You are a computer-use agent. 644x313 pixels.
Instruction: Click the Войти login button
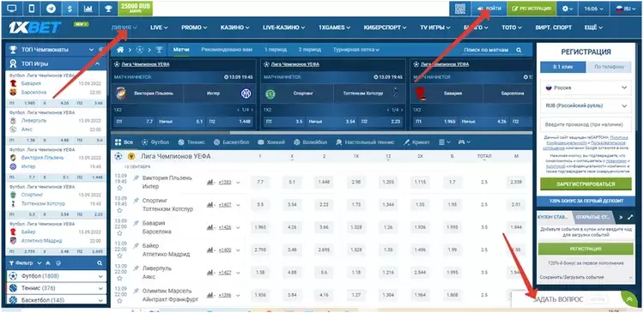pyautogui.click(x=489, y=9)
